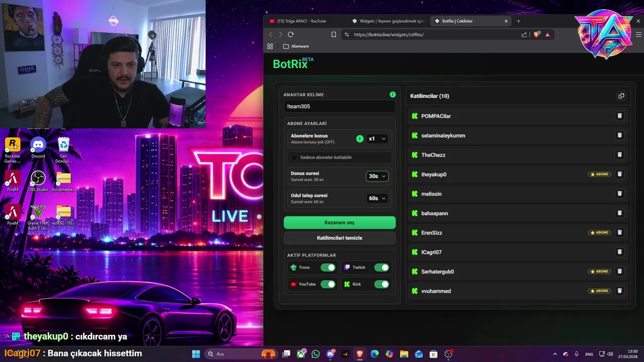Close the BotRix Cekilisler tab
Screen dimensions: 644x362
(x=506, y=21)
